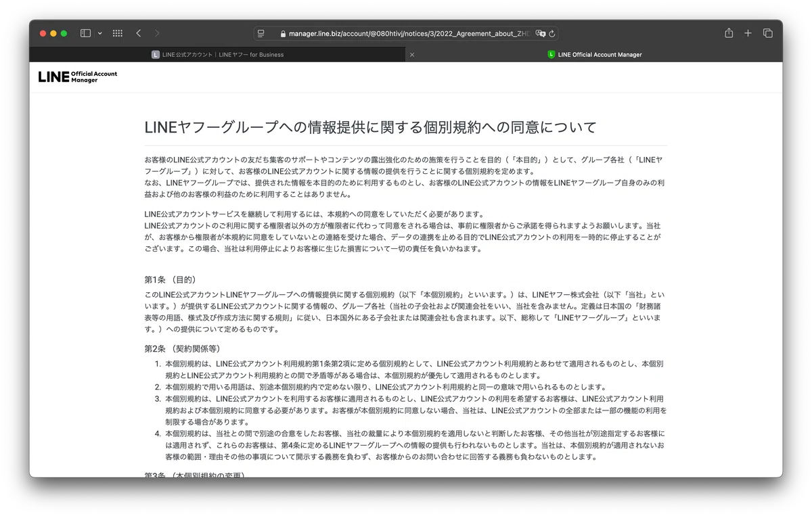Click the translate page icon
The width and height of the screenshot is (812, 516).
tap(540, 33)
